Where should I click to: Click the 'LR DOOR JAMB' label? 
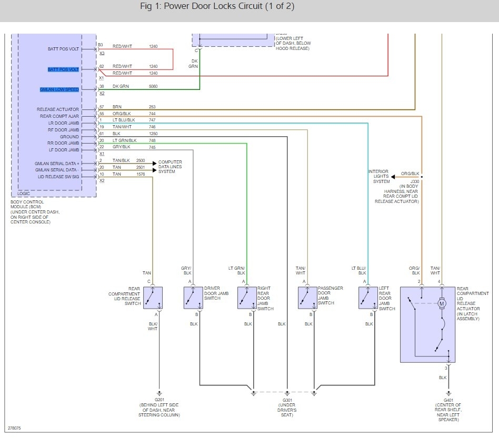63,123
